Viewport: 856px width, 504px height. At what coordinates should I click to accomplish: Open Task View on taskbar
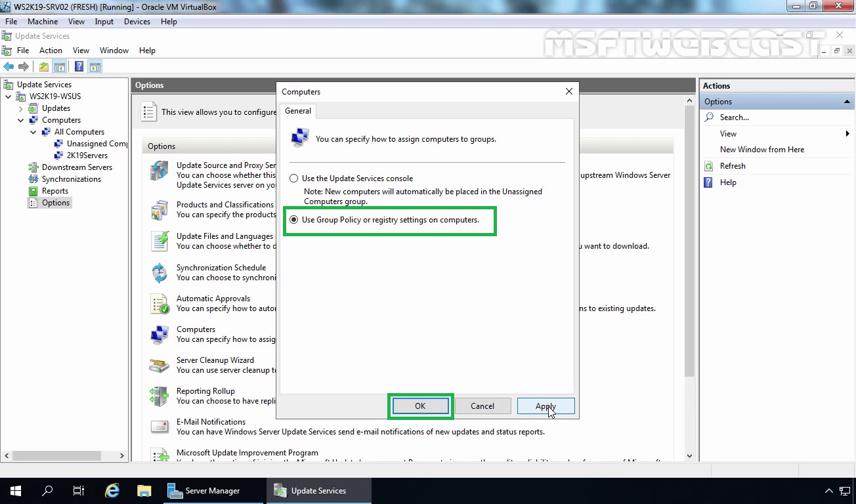click(79, 491)
